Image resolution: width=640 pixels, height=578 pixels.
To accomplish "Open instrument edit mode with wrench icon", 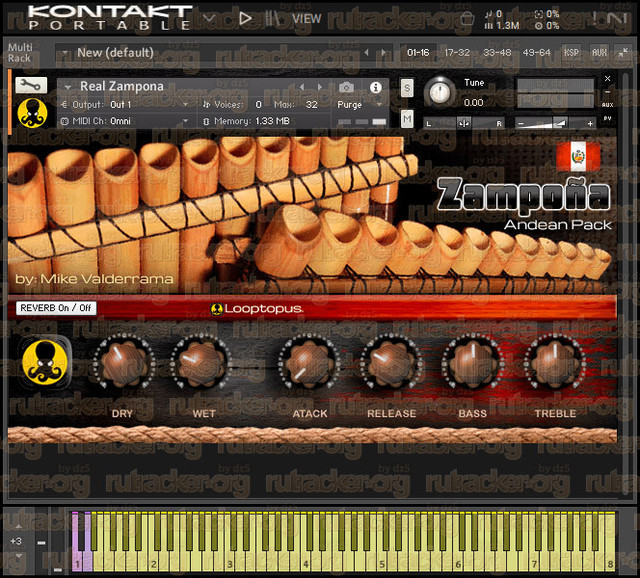I will pyautogui.click(x=31, y=85).
